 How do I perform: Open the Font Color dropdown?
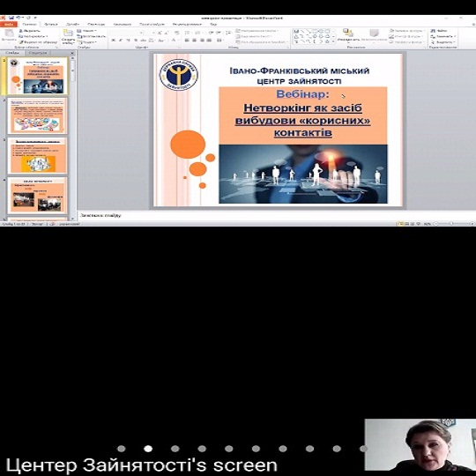(x=175, y=40)
